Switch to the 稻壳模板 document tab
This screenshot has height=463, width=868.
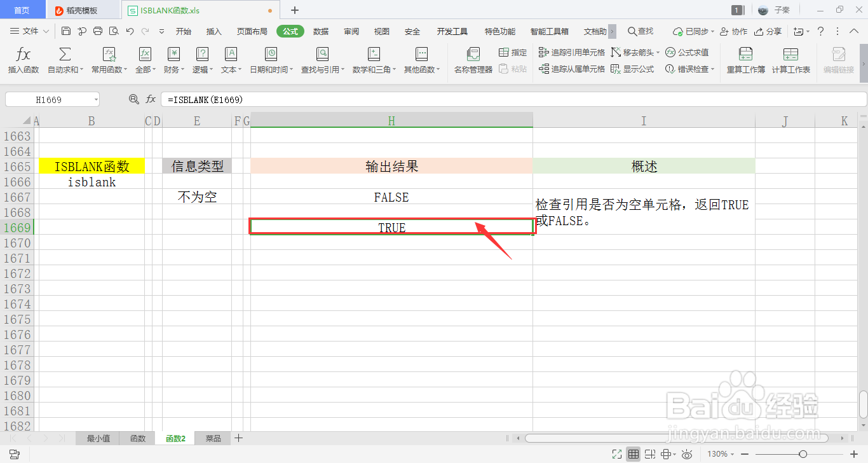(x=83, y=10)
